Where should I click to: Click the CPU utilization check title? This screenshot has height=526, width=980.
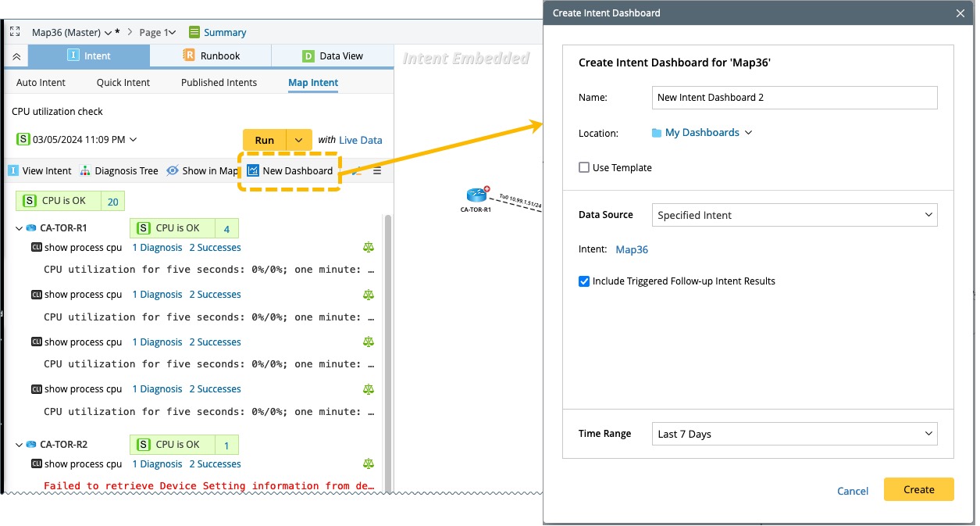[57, 112]
